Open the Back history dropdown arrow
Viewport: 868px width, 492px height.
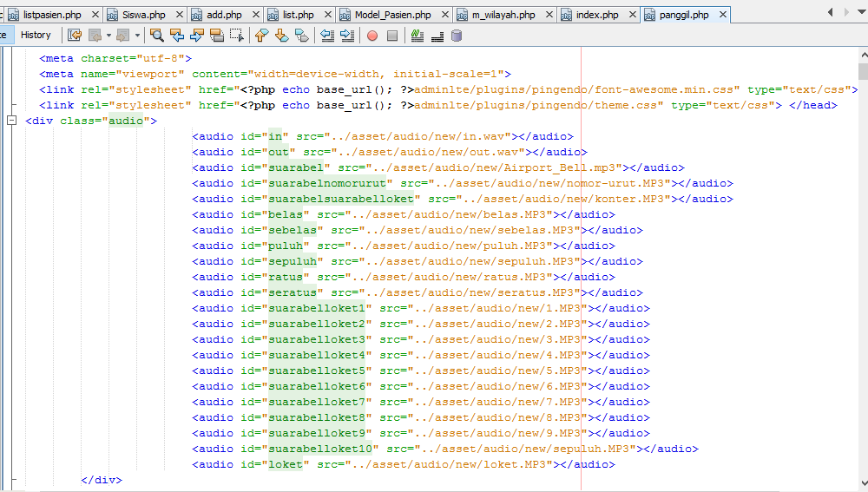coord(108,36)
